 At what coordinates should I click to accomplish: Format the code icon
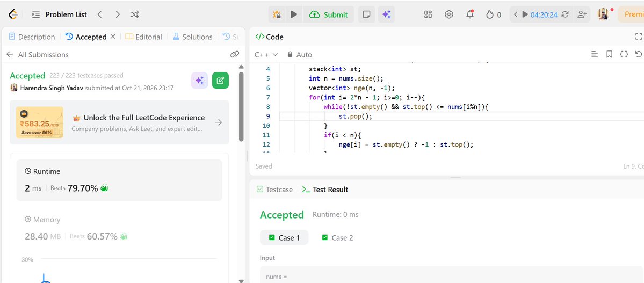pos(594,54)
